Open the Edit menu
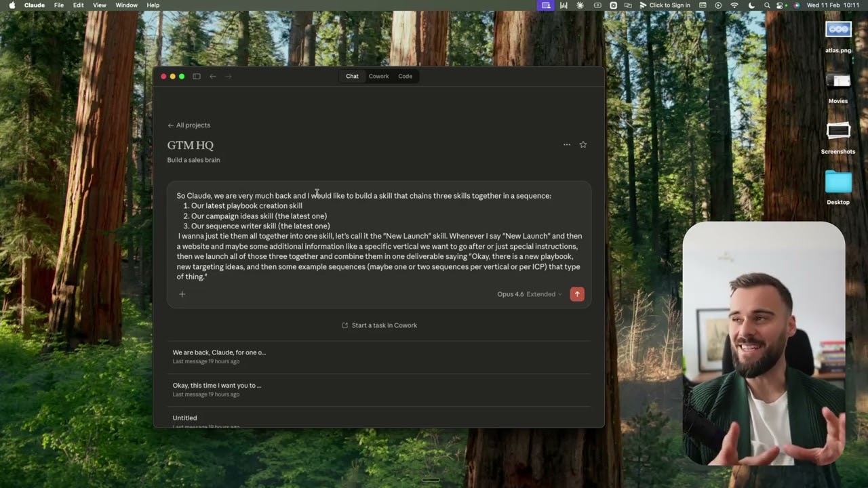Viewport: 868px width, 488px height. pos(79,5)
